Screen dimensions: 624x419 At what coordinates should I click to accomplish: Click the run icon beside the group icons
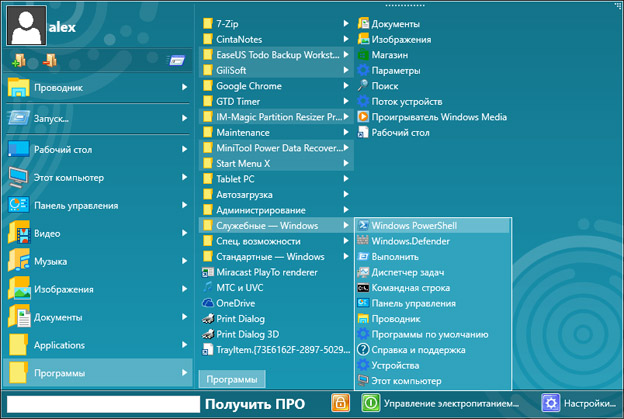(176, 60)
